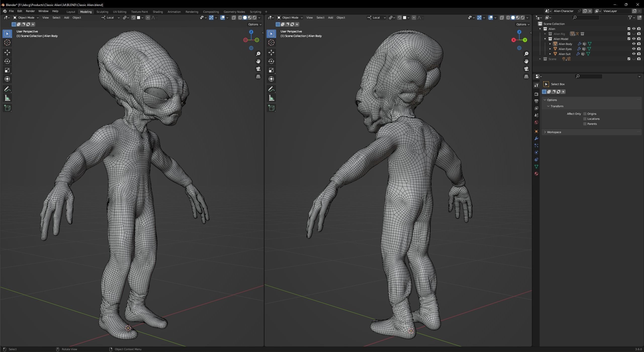Switch to the Shading workspace tab

(158, 12)
